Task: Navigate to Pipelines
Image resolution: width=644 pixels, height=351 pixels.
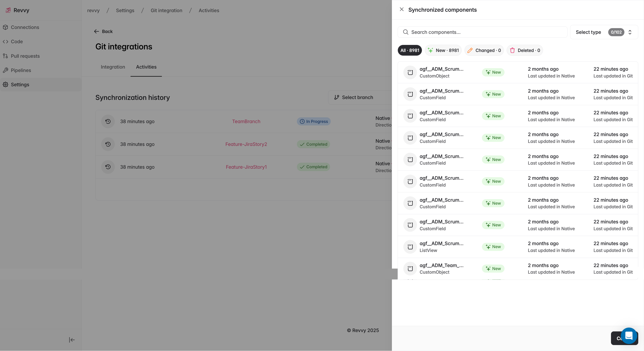Action: click(x=21, y=70)
